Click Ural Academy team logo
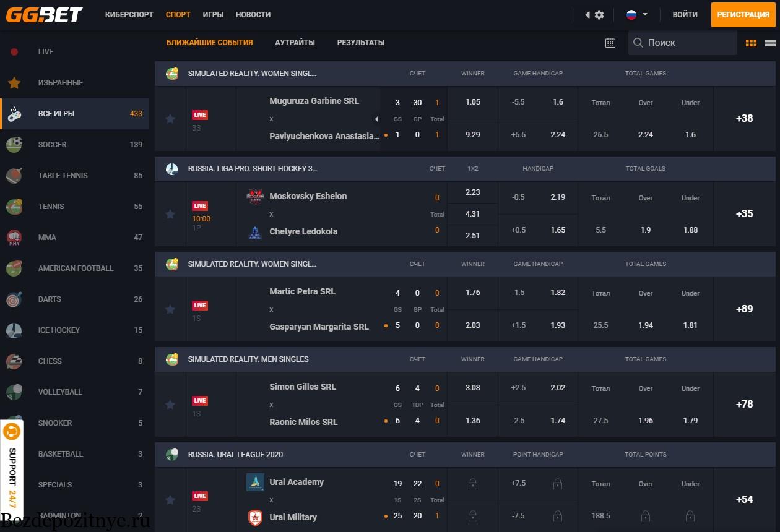 tap(255, 482)
